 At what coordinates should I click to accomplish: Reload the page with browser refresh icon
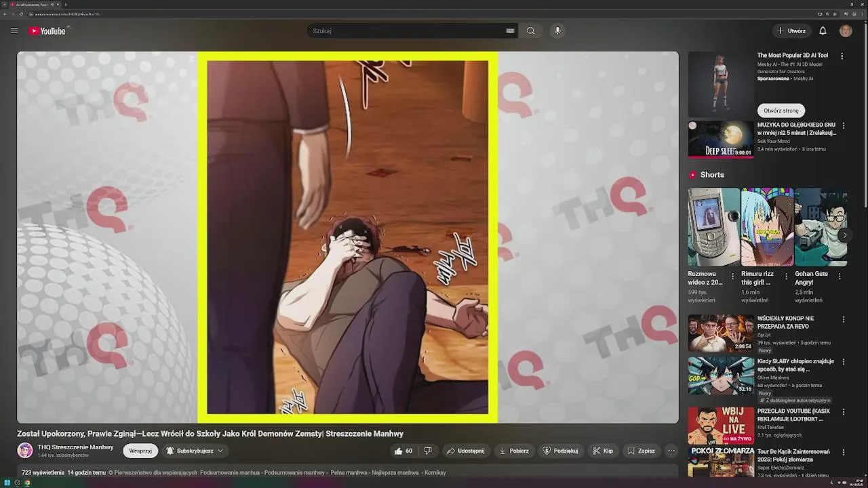[21, 14]
